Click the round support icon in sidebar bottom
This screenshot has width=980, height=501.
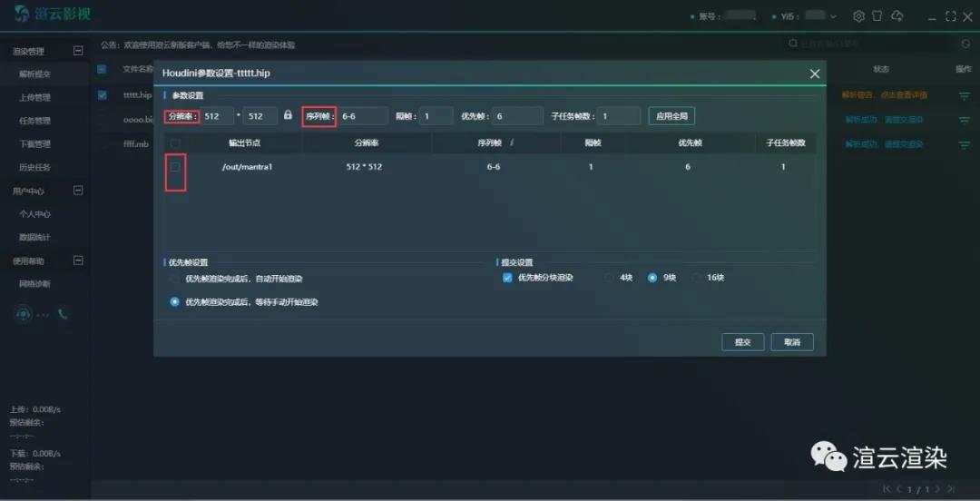point(24,314)
